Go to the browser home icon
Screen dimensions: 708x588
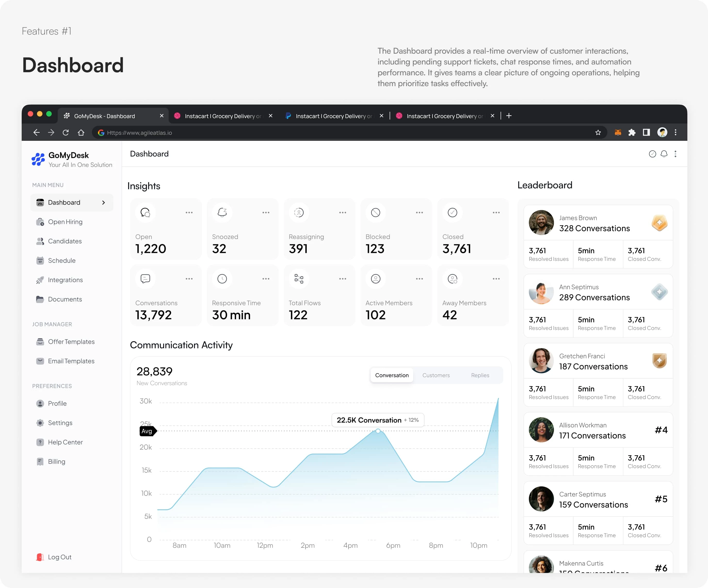pyautogui.click(x=81, y=132)
